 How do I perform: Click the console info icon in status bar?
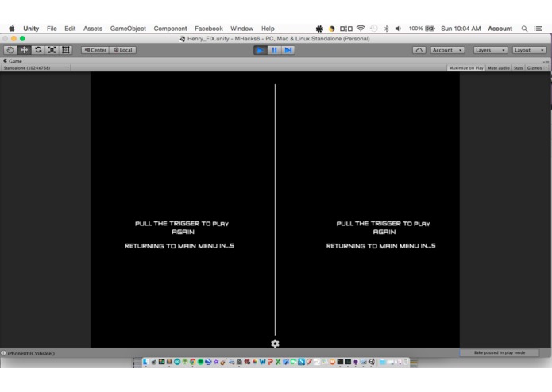pyautogui.click(x=3, y=353)
